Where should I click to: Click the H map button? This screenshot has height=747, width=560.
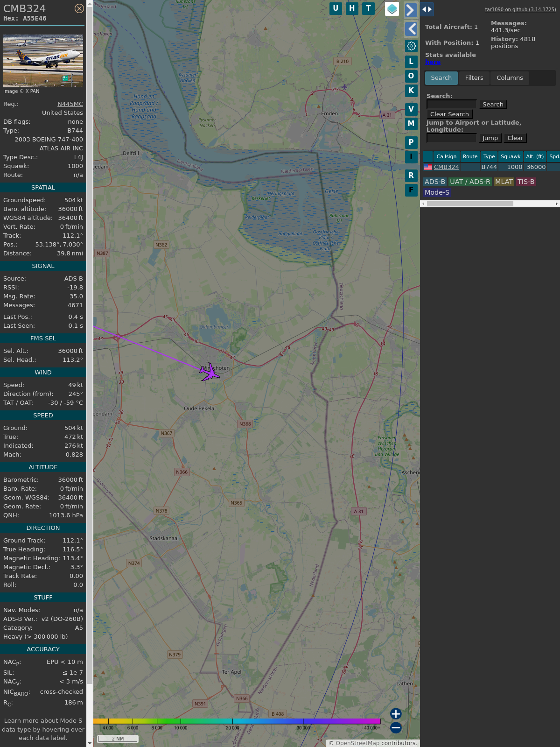point(352,8)
